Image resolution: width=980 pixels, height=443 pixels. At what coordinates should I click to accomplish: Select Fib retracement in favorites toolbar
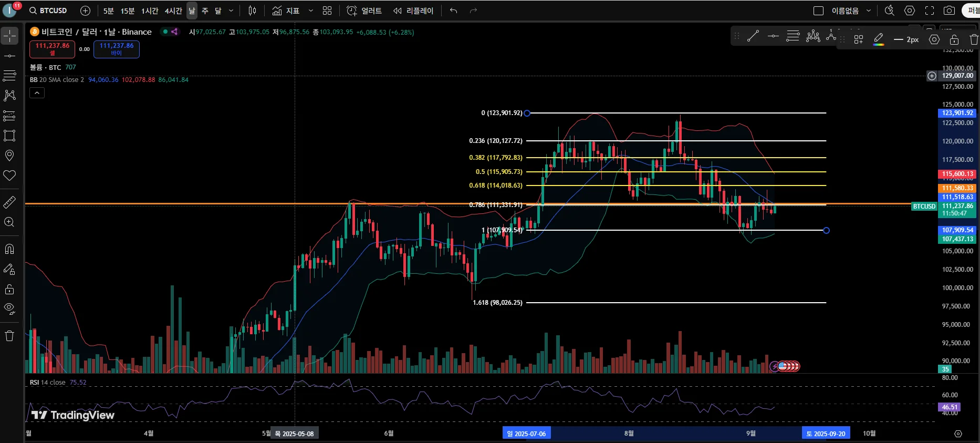pyautogui.click(x=793, y=36)
